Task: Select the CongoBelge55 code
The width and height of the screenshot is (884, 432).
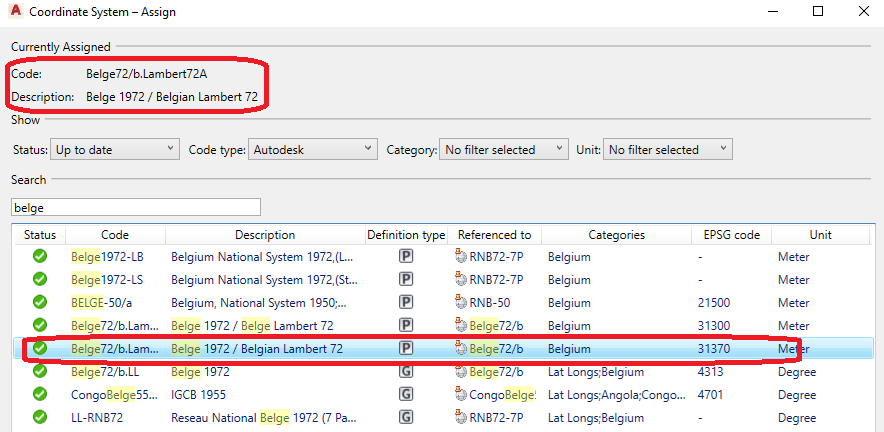Action: (x=114, y=395)
